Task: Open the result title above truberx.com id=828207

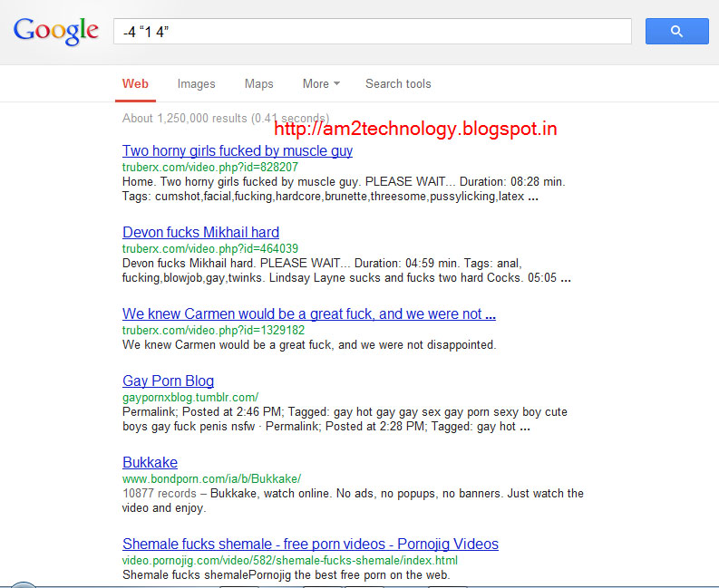Action: [x=238, y=150]
